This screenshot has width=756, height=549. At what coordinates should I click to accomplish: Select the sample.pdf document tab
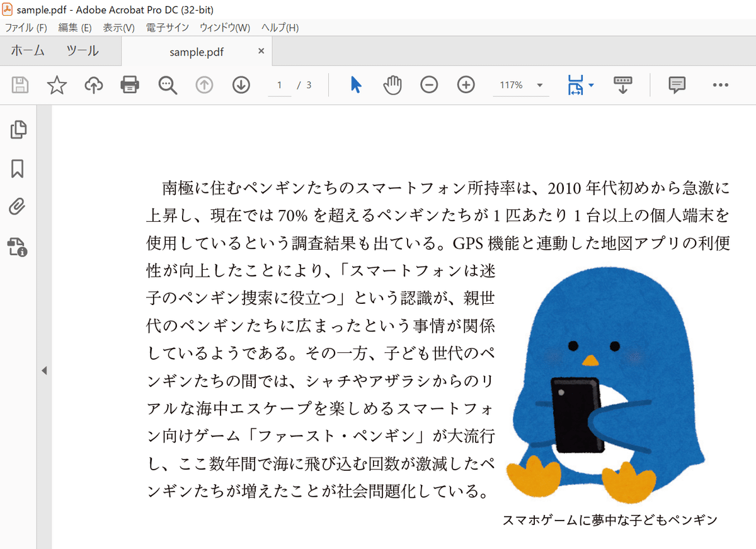click(x=197, y=52)
